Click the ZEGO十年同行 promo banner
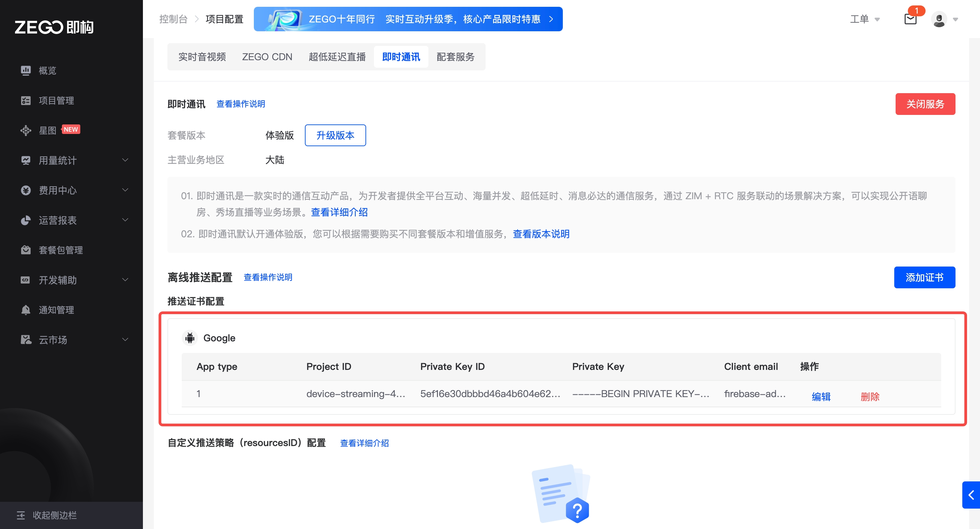Screen dimensions: 980x529 click(408, 19)
